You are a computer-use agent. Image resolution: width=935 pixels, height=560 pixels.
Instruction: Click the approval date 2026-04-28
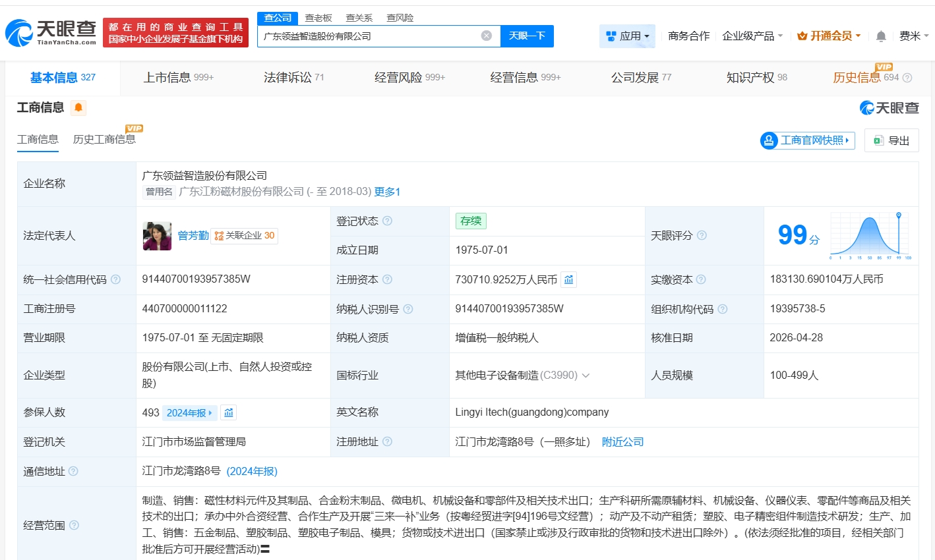[x=797, y=338]
